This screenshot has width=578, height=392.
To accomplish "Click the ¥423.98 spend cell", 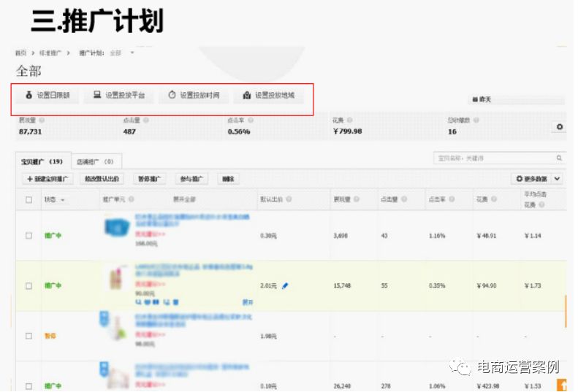I will pyautogui.click(x=488, y=386).
